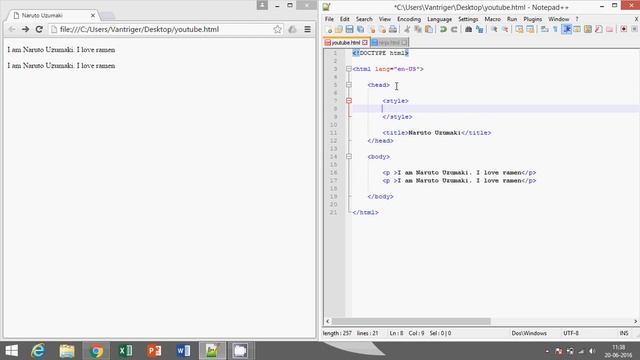
Task: Open the View menu
Action: point(384,19)
